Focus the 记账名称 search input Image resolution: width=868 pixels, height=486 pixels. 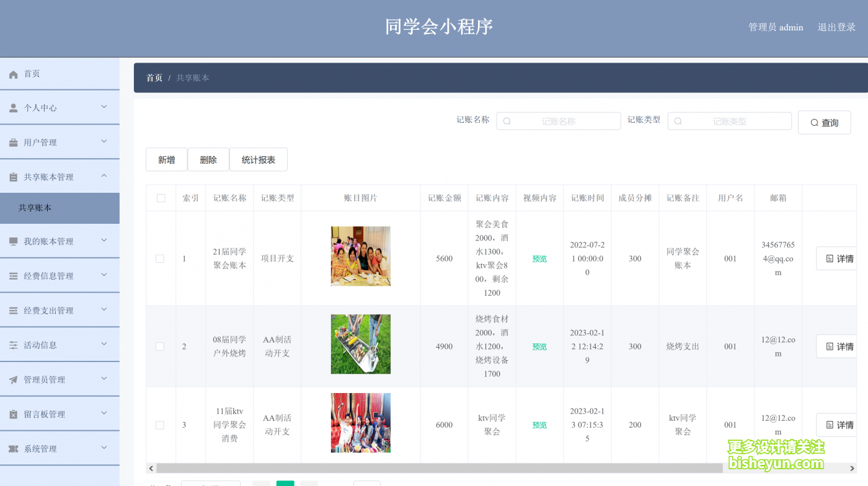[x=559, y=122]
